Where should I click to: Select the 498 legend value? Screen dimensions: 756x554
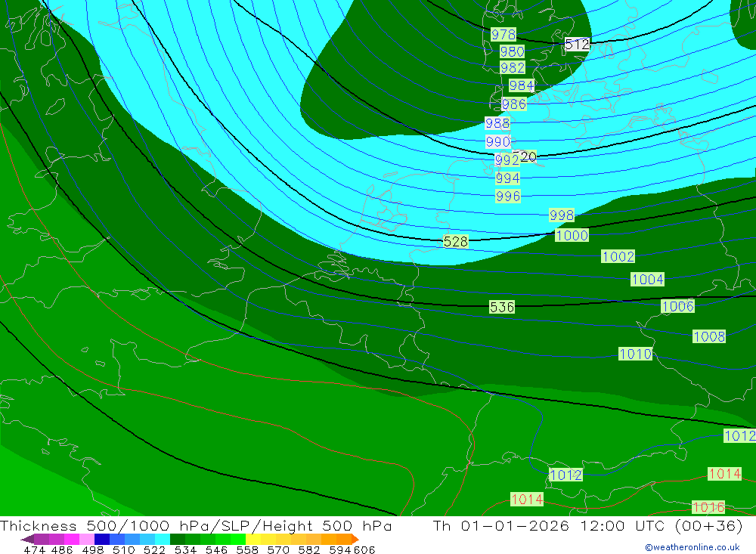[92, 549]
